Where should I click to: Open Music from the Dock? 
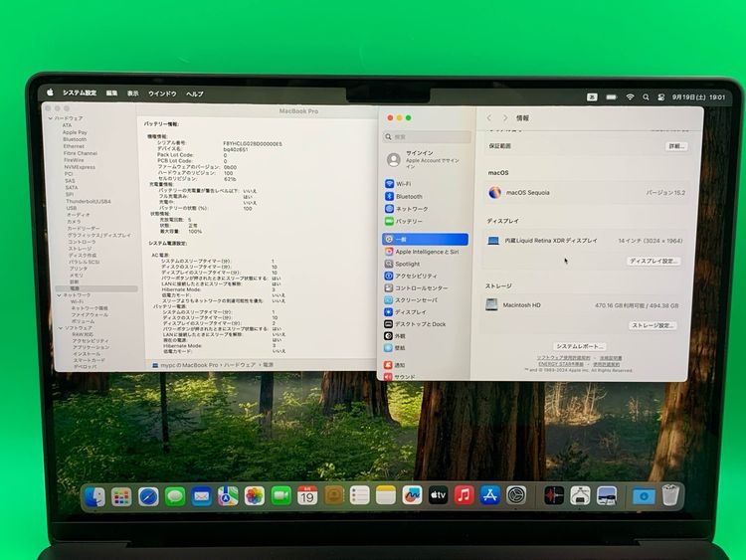(x=464, y=495)
